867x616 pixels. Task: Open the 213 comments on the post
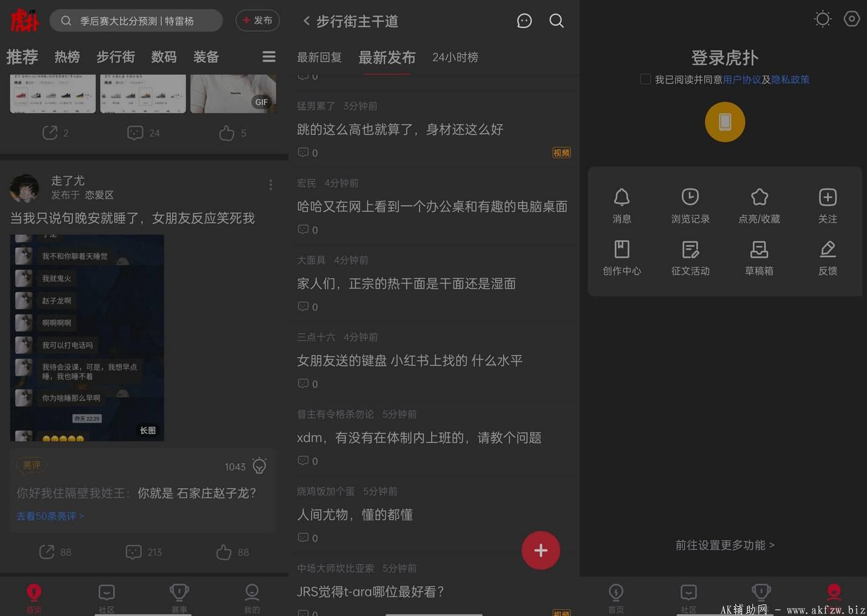click(x=144, y=552)
